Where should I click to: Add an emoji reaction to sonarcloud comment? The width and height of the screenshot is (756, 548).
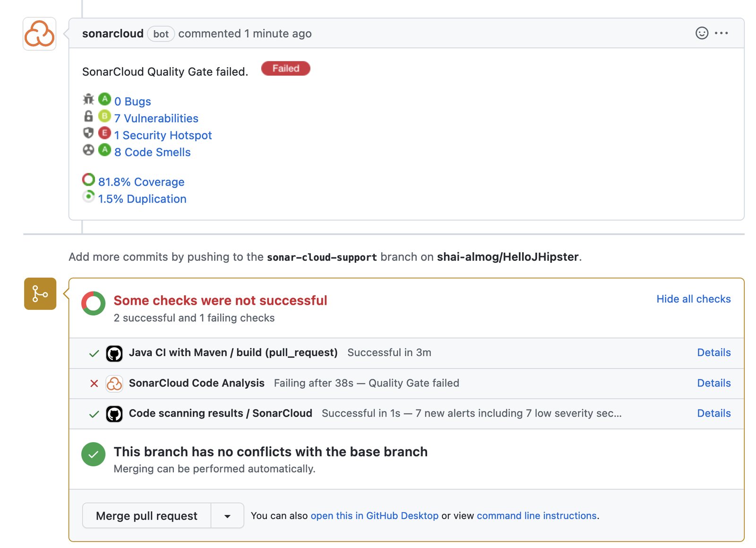[x=702, y=33]
